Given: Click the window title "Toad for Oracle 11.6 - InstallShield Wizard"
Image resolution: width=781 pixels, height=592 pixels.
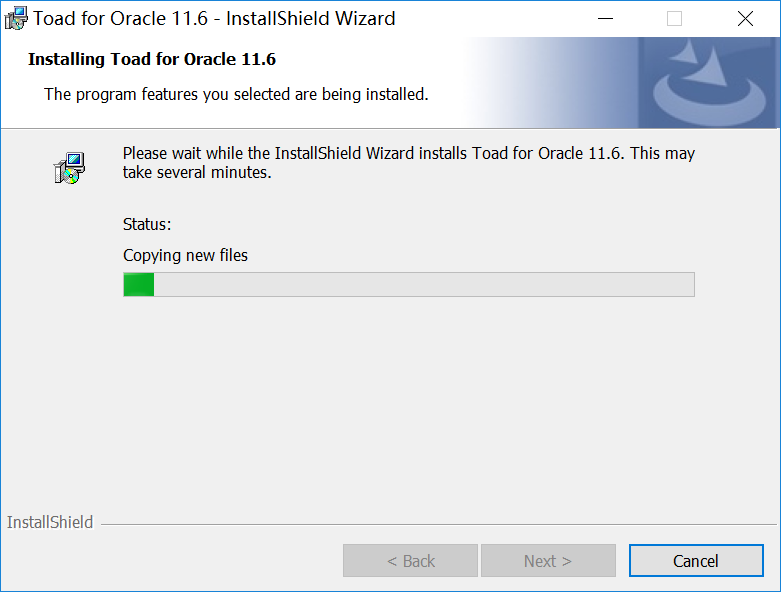Looking at the screenshot, I should [214, 19].
